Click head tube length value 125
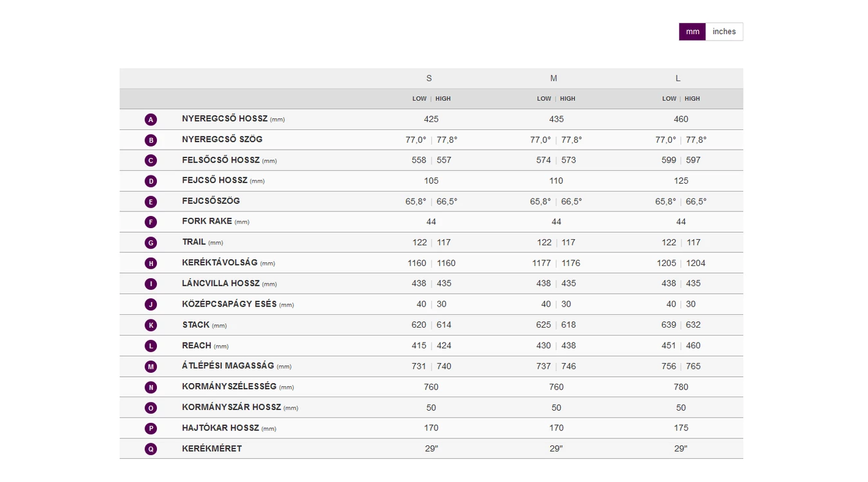 pos(681,181)
